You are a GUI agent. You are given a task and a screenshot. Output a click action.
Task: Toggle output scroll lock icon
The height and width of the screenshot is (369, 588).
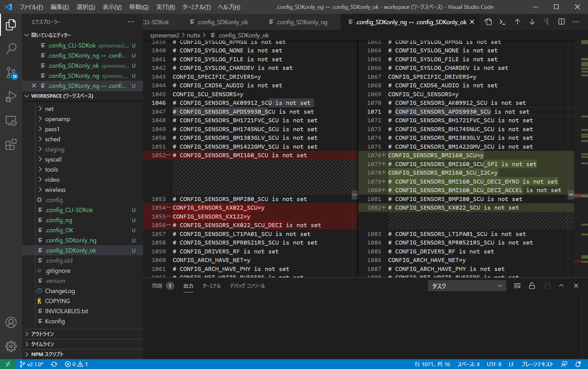(x=532, y=286)
